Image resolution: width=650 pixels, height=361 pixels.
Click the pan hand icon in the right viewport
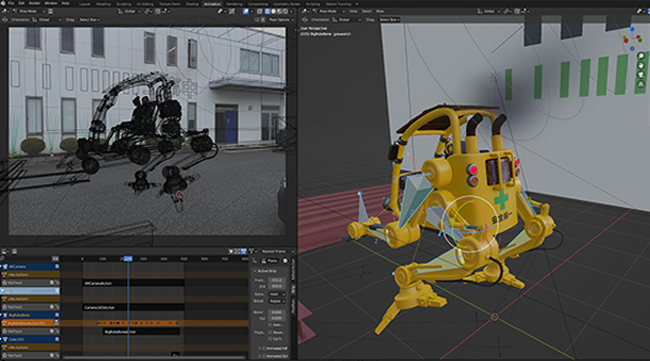click(x=641, y=66)
